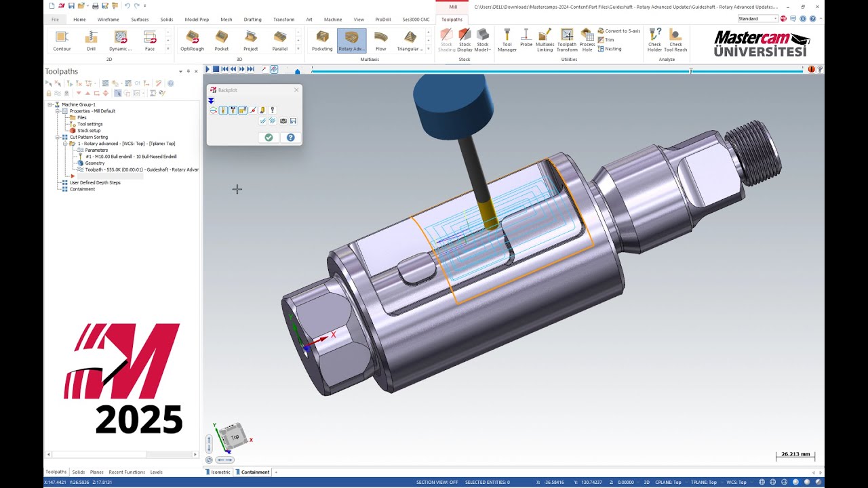Toggle rapid moves display in Backplot
Viewport: 868px width, 488px height.
[242, 110]
